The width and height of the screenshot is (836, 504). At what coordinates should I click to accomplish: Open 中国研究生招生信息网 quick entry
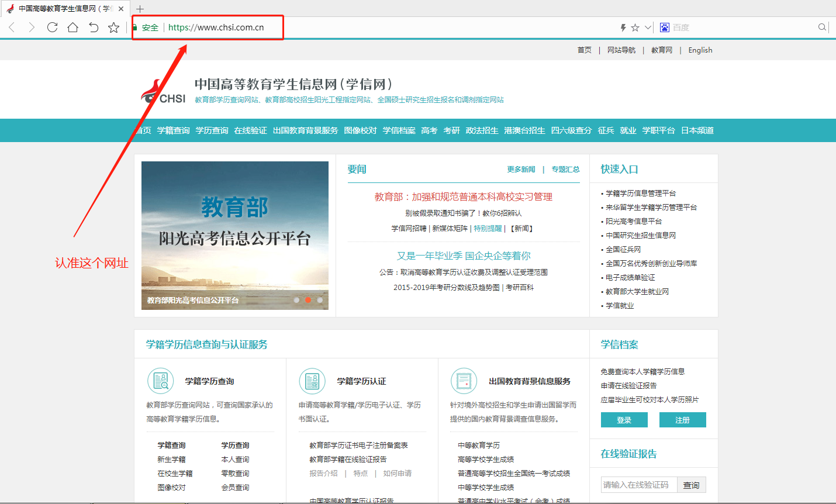click(x=641, y=236)
